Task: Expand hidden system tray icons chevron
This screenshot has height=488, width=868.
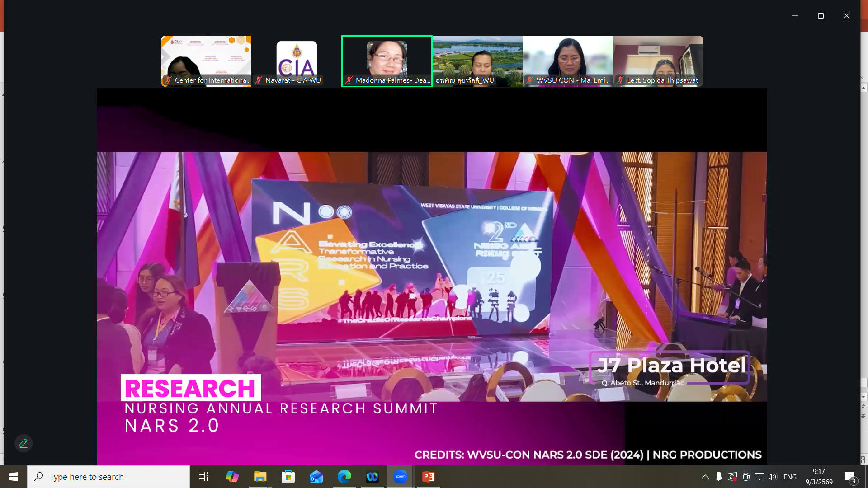Action: (705, 477)
